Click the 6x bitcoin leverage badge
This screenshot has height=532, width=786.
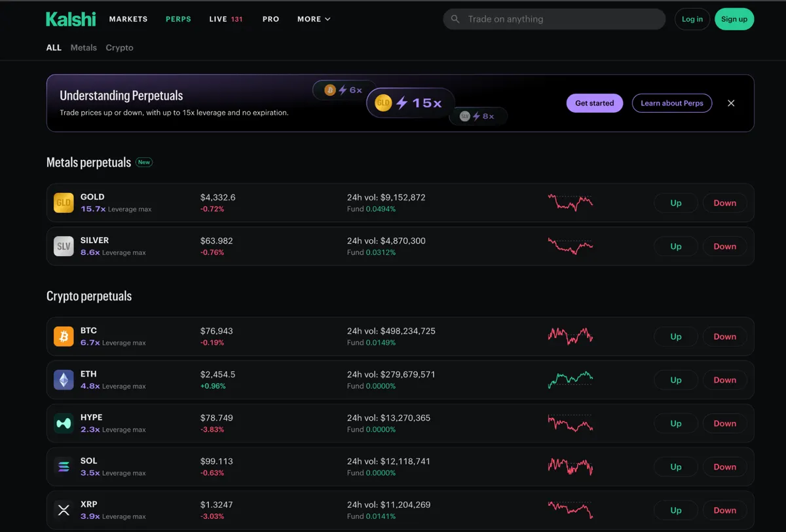pos(344,90)
